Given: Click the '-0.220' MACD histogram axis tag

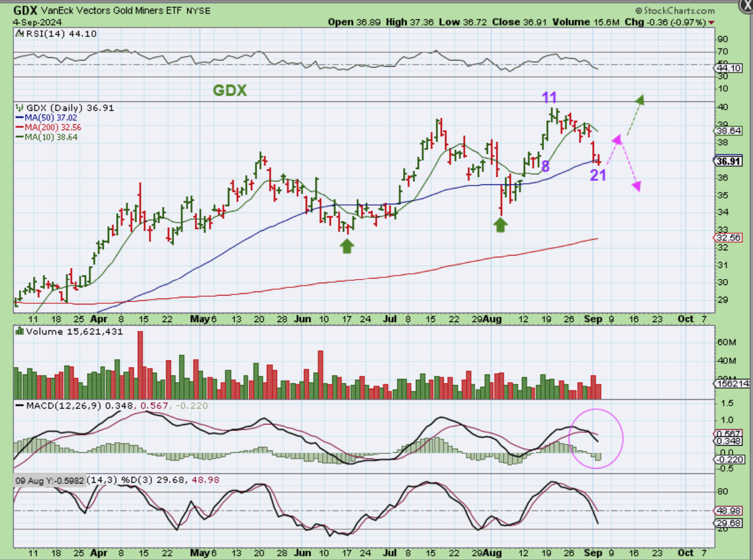Looking at the screenshot, I should [x=730, y=459].
